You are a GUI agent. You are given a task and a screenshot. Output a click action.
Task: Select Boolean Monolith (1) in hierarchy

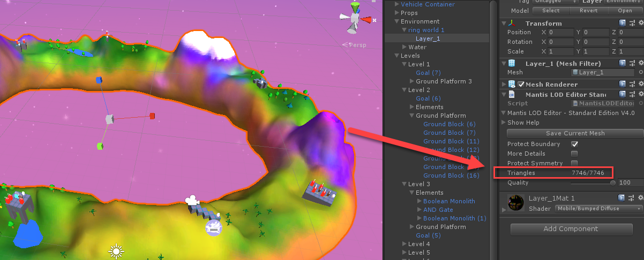[x=455, y=218]
